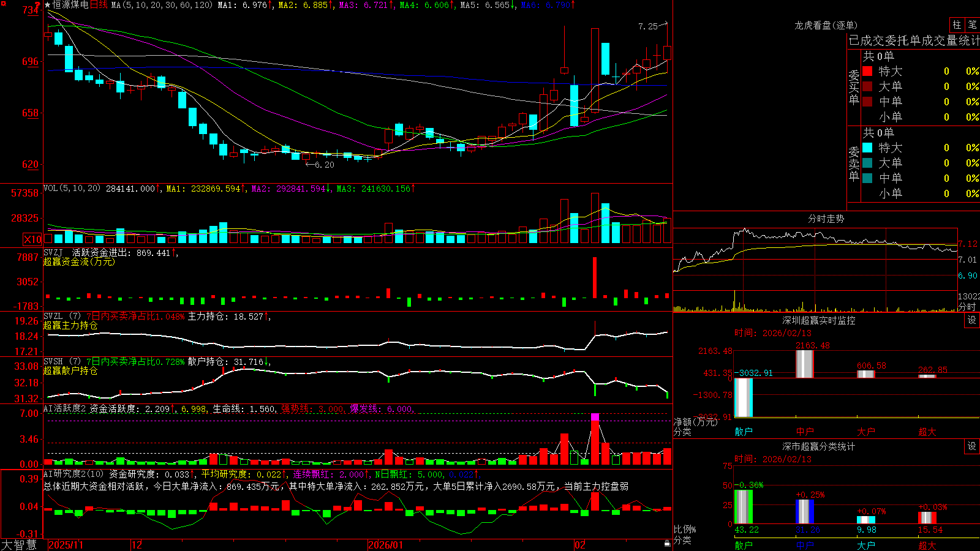
Task: Click the red question mark help icon
Action: click(x=37, y=5)
